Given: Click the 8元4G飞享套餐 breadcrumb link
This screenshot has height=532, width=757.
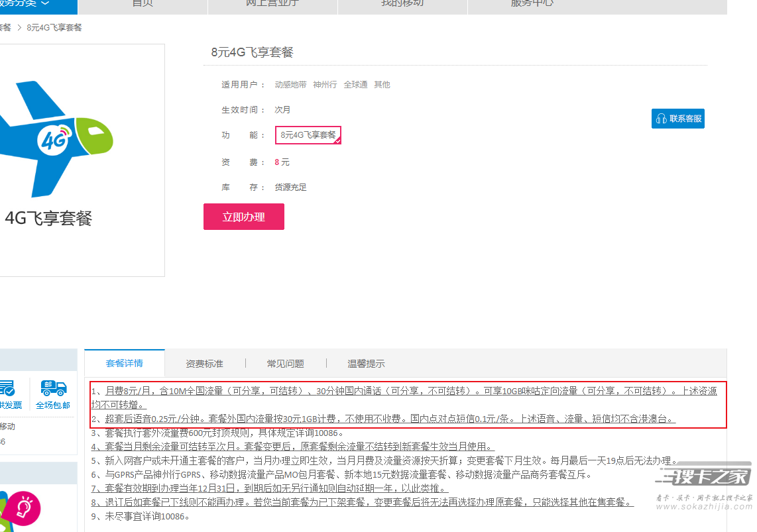Looking at the screenshot, I should click(54, 27).
